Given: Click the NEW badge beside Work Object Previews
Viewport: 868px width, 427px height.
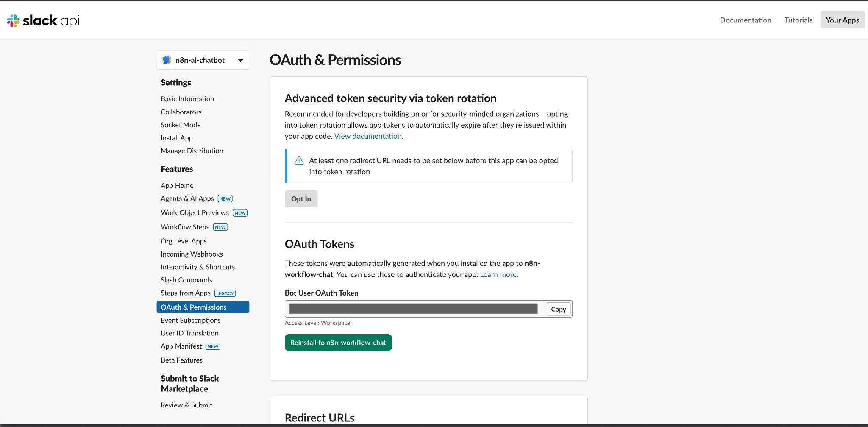Looking at the screenshot, I should (x=240, y=213).
